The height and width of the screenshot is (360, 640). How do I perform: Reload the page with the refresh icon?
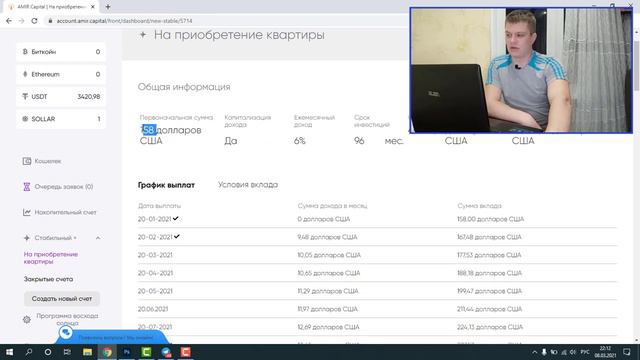(x=34, y=20)
